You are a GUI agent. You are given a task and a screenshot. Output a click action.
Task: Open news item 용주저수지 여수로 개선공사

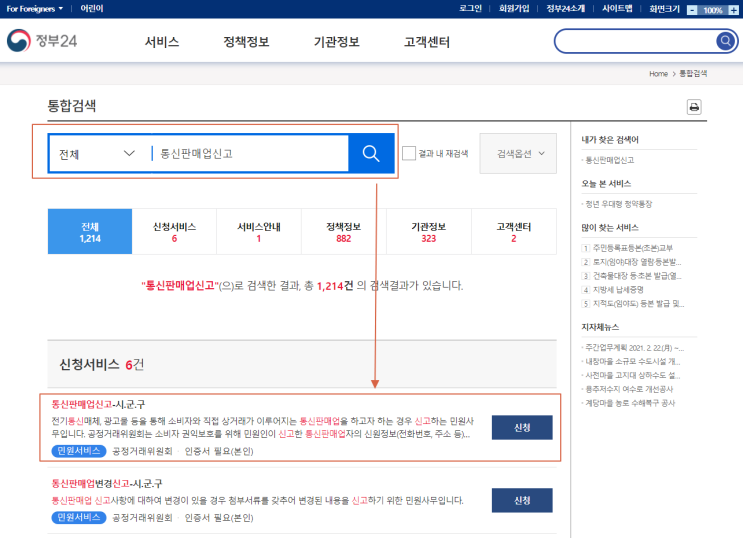pos(629,389)
